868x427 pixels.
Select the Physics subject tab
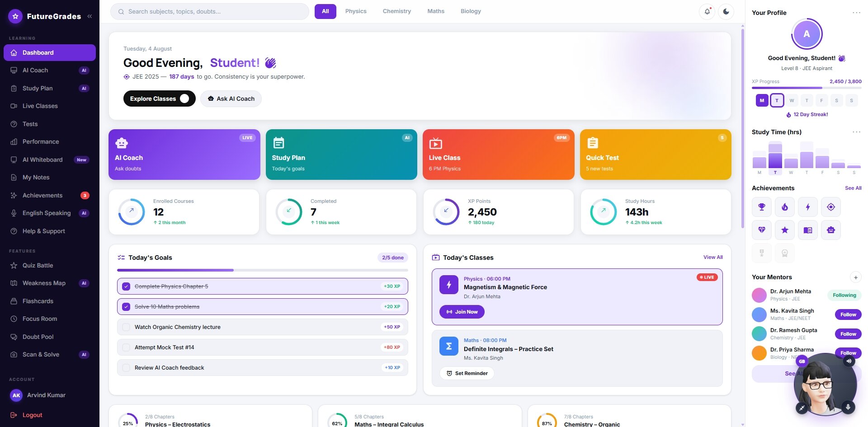pos(356,11)
